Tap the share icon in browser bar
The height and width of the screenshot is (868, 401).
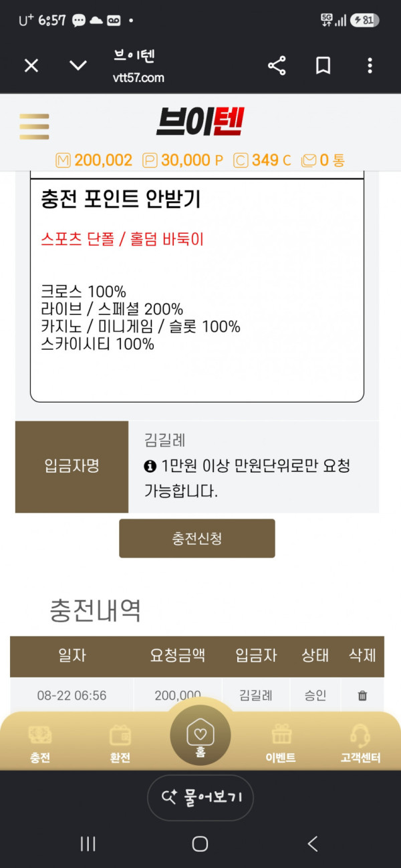click(277, 65)
